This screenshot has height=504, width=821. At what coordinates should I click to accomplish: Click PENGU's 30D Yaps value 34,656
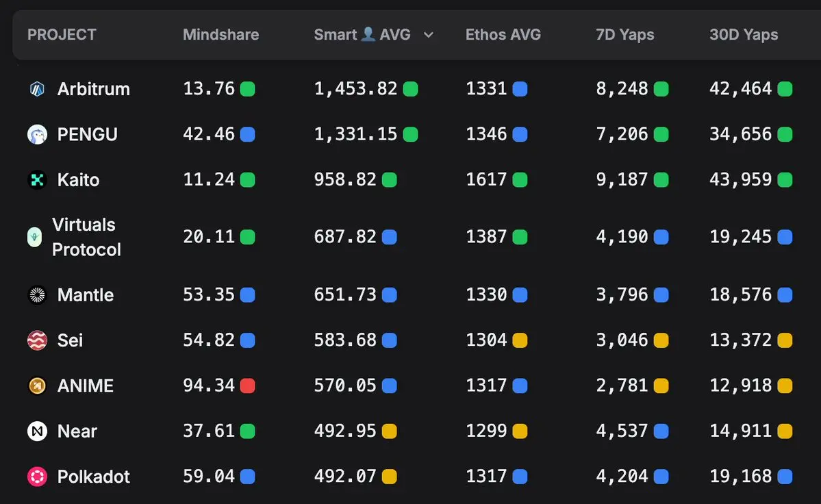740,134
